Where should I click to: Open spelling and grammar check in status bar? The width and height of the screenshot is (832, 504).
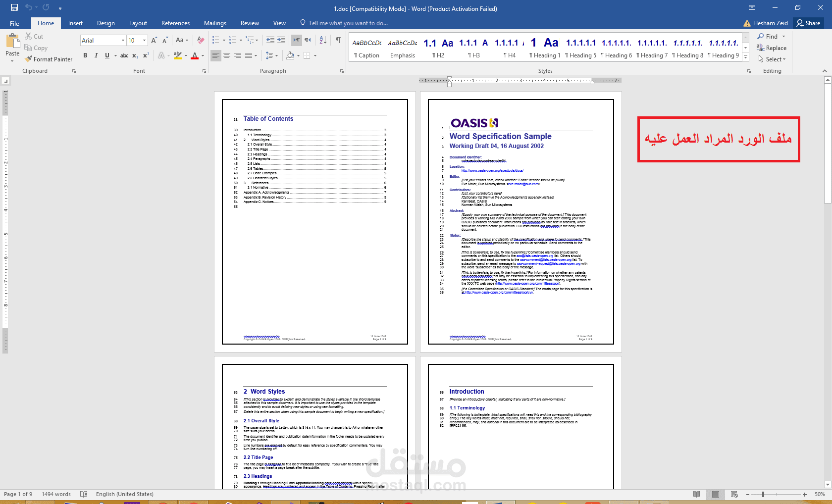tap(84, 494)
